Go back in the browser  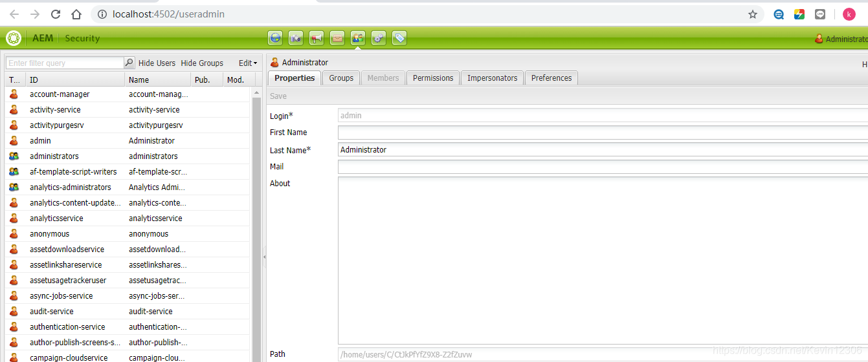pos(14,14)
